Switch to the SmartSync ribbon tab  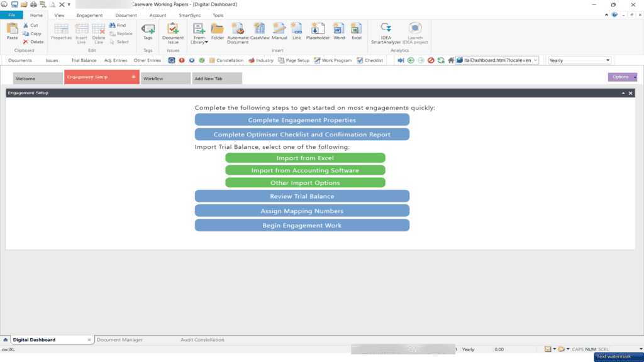tap(190, 15)
